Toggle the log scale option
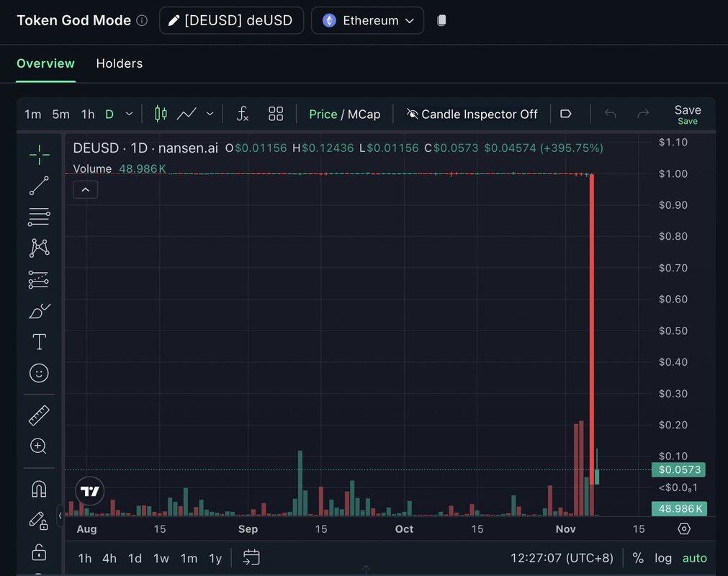Image resolution: width=728 pixels, height=576 pixels. pos(662,558)
